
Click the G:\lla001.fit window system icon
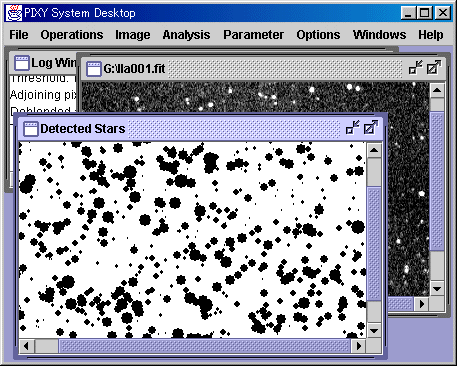93,69
